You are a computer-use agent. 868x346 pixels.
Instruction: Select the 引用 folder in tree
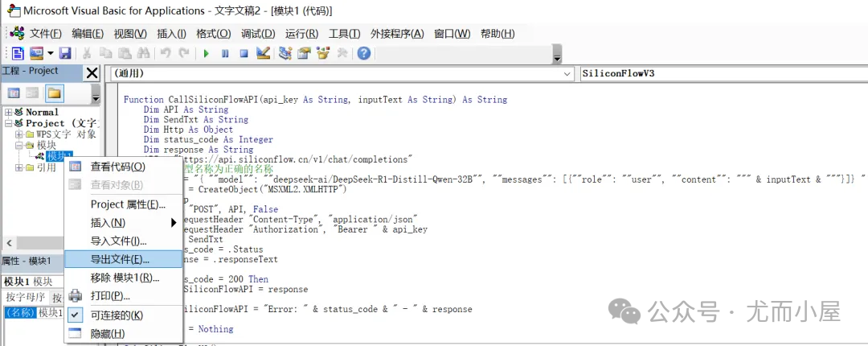(x=46, y=167)
